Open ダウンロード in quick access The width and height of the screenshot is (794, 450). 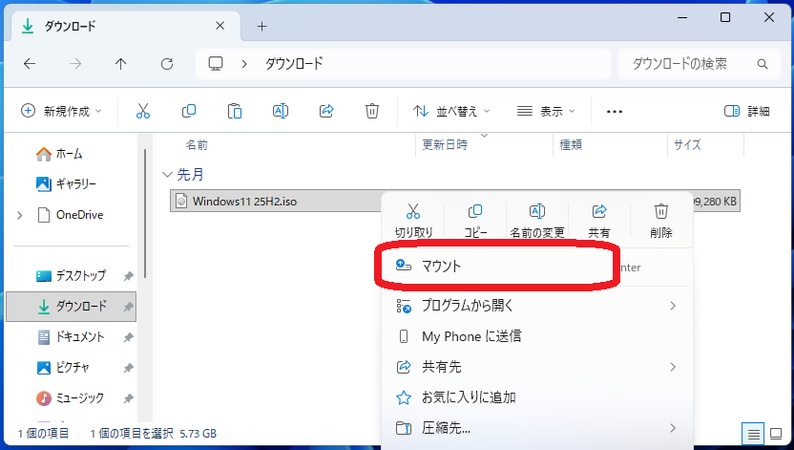point(71,306)
